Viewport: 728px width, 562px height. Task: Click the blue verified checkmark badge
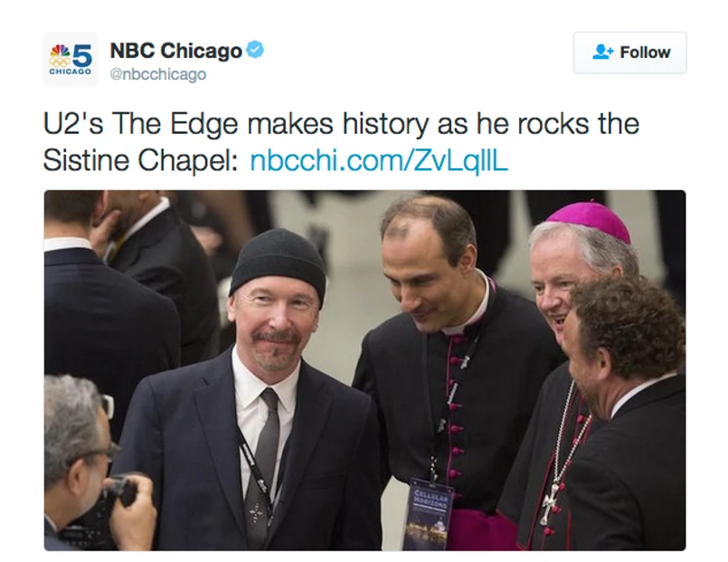pos(255,49)
